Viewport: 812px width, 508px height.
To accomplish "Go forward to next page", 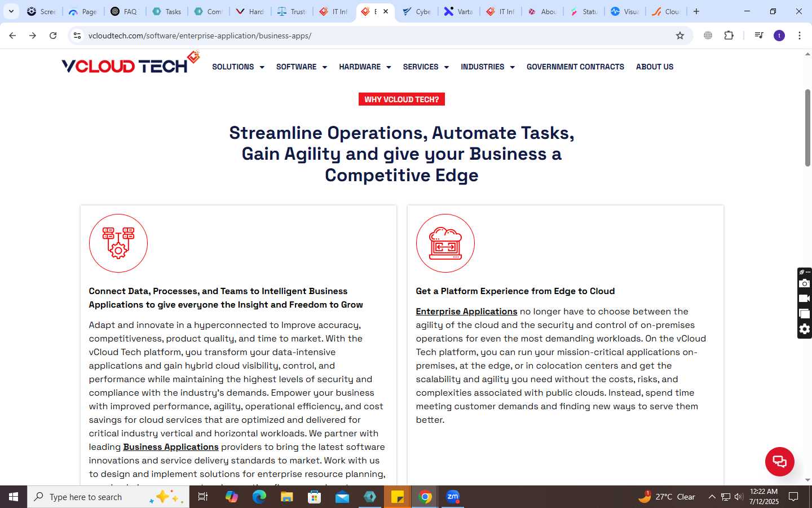I will coord(33,36).
